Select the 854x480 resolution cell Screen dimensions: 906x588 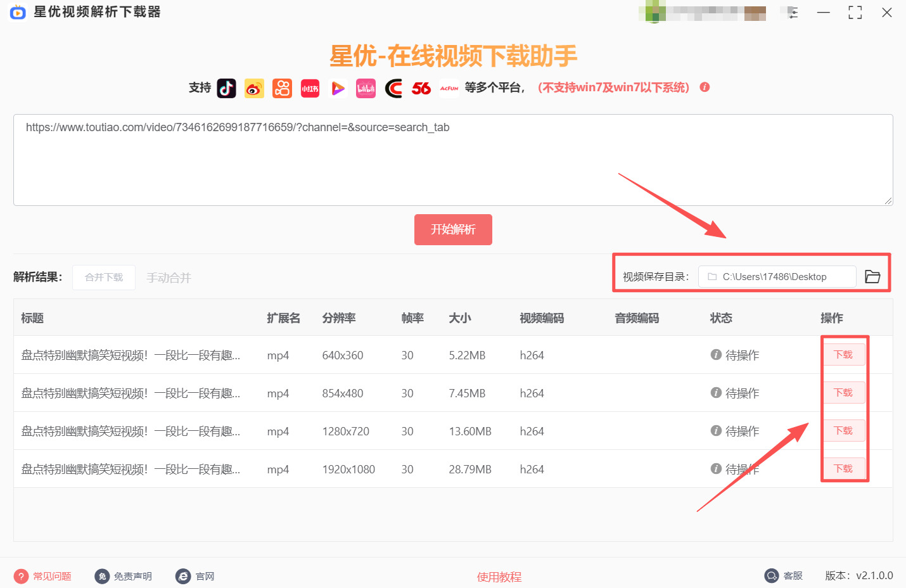343,393
